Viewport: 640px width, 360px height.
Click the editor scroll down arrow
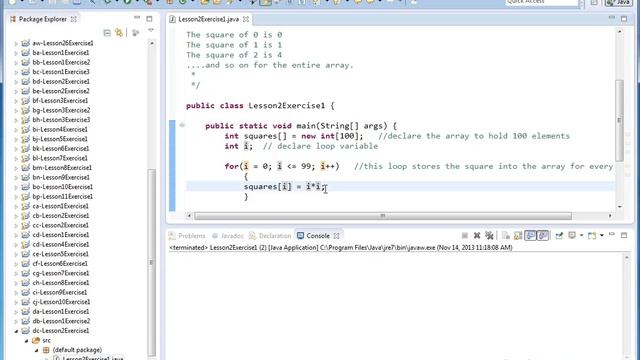(x=620, y=207)
